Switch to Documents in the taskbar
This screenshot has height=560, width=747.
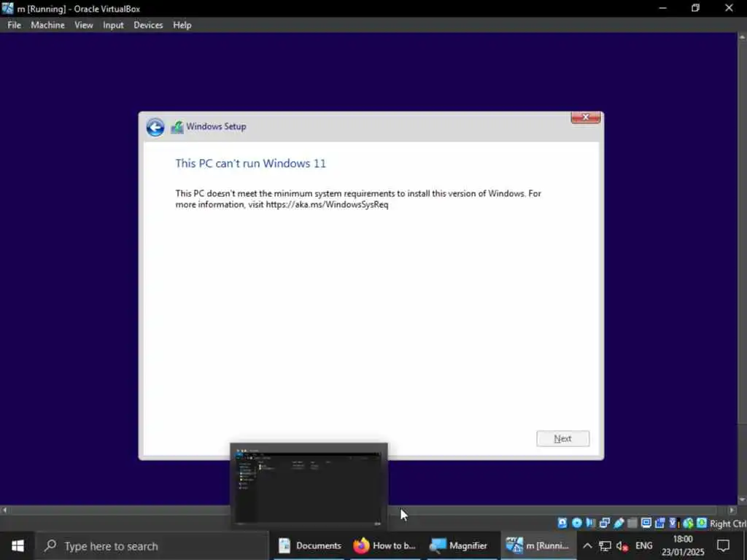coord(309,545)
